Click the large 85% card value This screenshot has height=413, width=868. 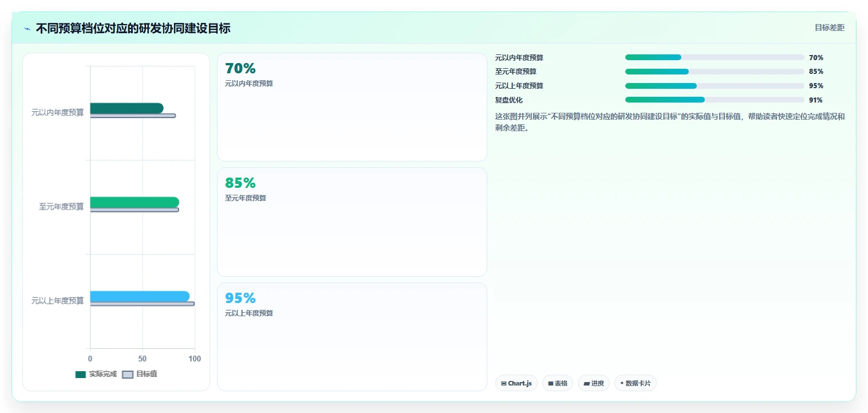click(240, 183)
